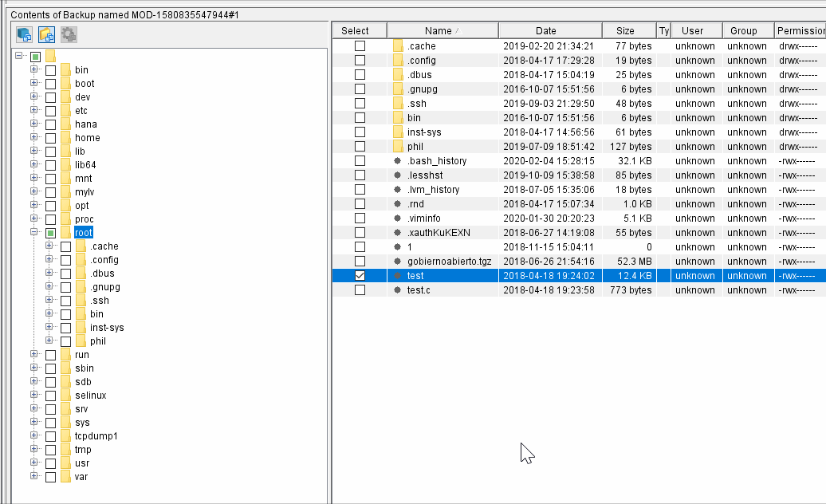Click the file dot icon beside .viminfo
826x504 pixels.
point(398,218)
